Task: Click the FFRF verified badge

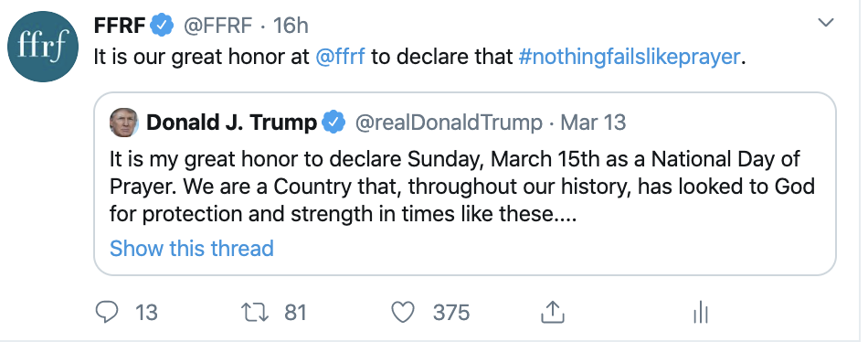Action: pyautogui.click(x=163, y=26)
